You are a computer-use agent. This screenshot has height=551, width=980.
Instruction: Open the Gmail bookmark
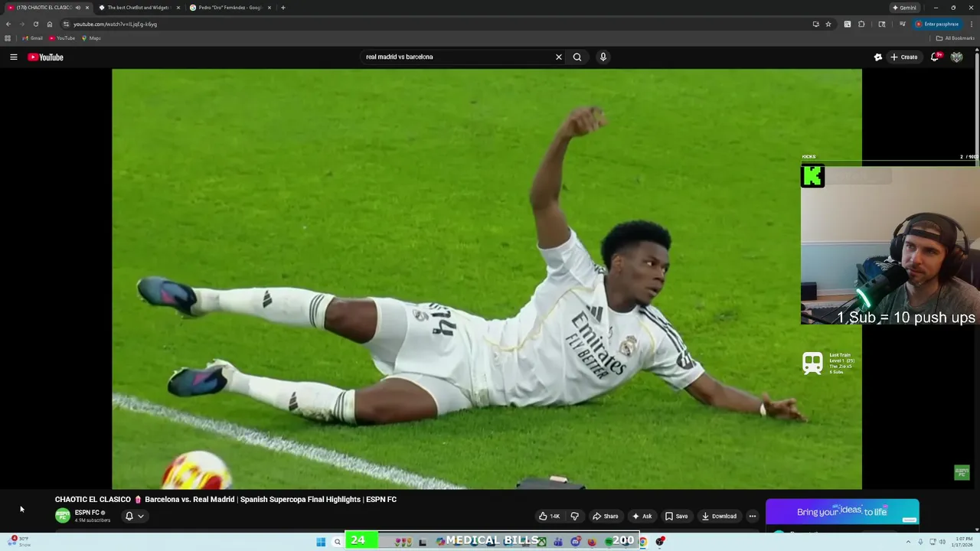[32, 38]
